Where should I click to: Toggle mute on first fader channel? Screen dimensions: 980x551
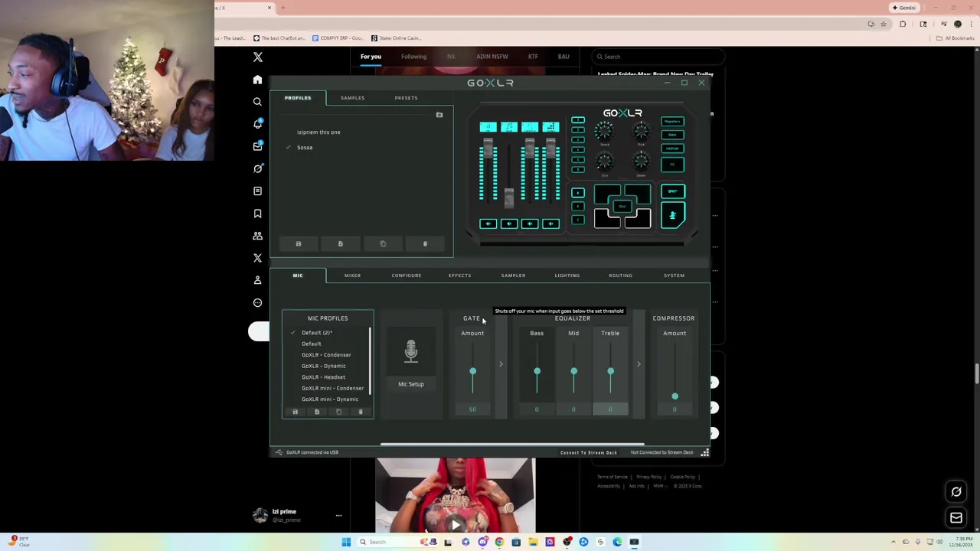[488, 223]
